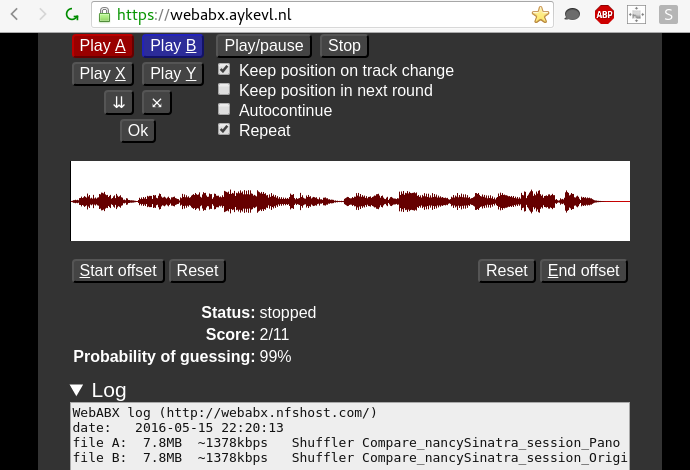Reset the end offset
Viewport: 690px width, 470px height.
pyautogui.click(x=506, y=271)
